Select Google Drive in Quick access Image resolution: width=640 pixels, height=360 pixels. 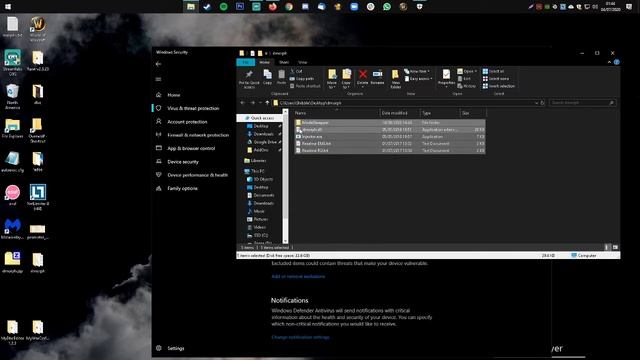264,142
